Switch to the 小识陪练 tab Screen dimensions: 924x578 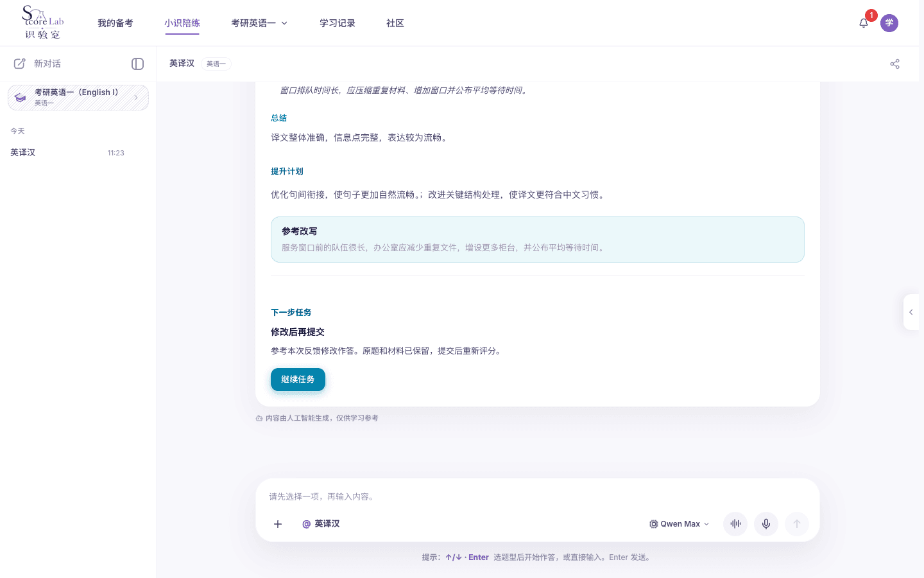tap(182, 23)
